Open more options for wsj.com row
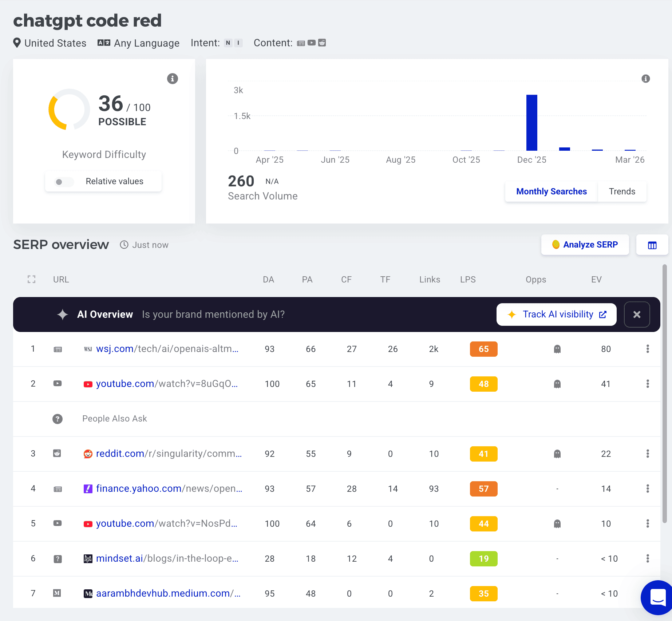The width and height of the screenshot is (672, 621). pyautogui.click(x=648, y=349)
